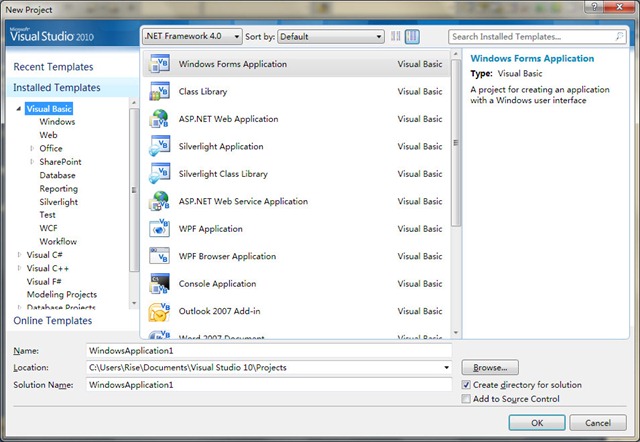This screenshot has width=640, height=442.
Task: Open the Sort by Default dropdown
Action: tap(331, 36)
